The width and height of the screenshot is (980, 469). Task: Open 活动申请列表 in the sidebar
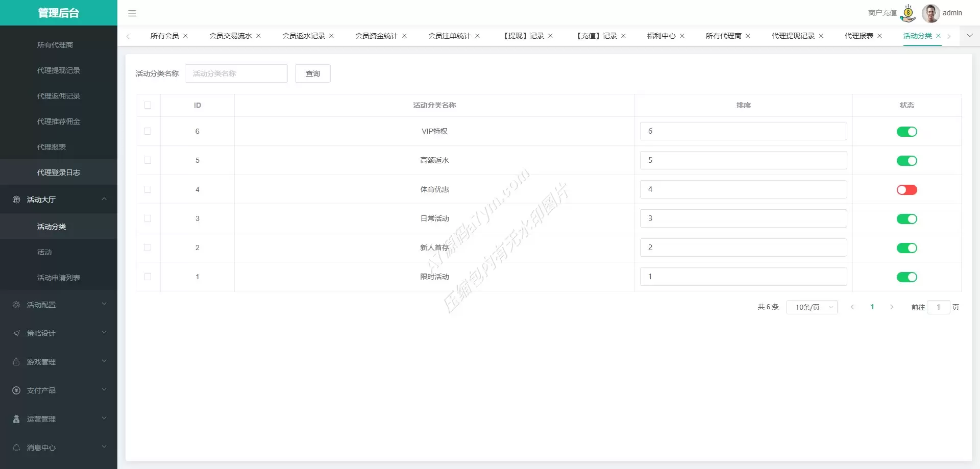coord(59,278)
